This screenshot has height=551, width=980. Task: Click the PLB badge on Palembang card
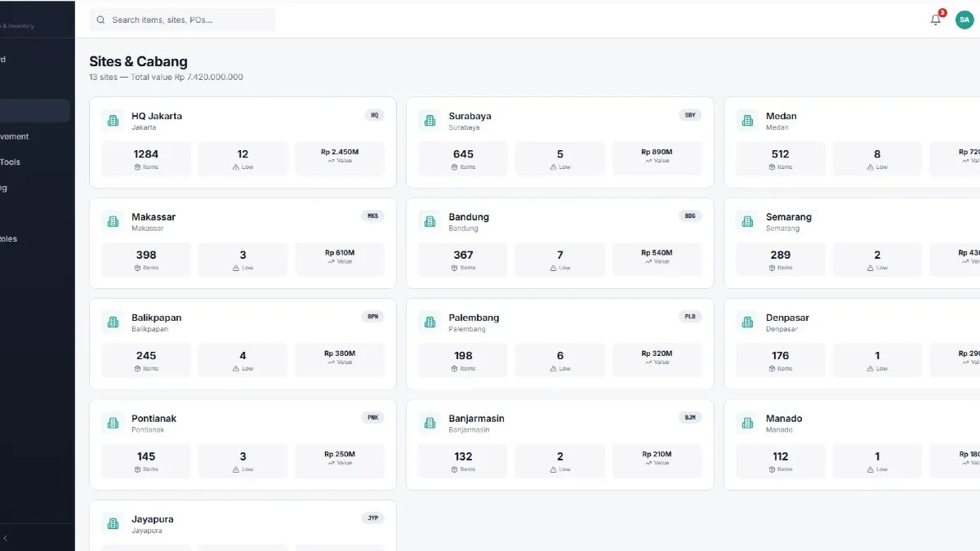690,317
